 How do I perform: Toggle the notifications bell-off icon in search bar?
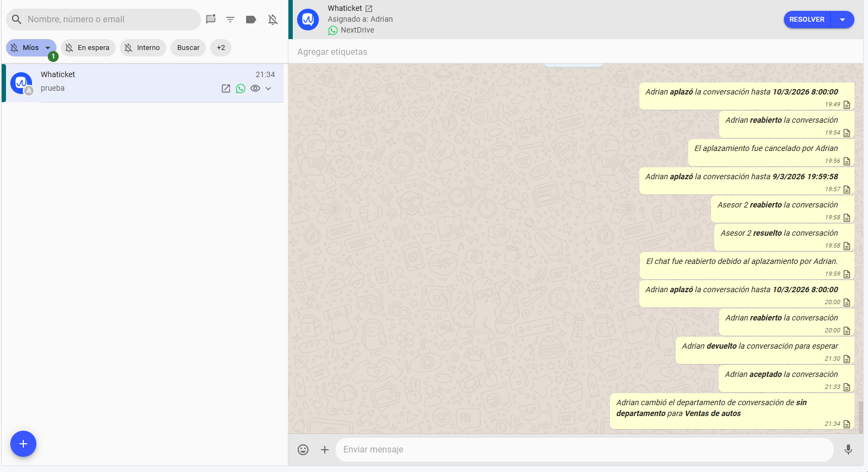pos(273,20)
